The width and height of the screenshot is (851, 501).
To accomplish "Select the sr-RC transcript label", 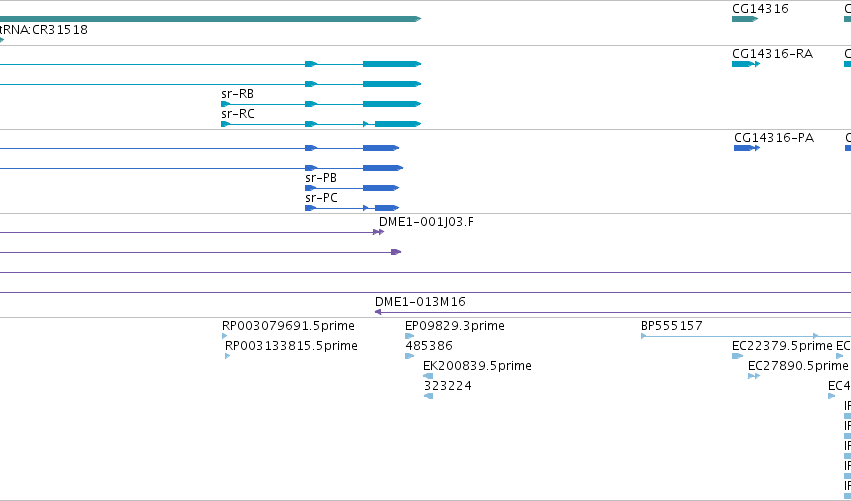I will [x=238, y=114].
